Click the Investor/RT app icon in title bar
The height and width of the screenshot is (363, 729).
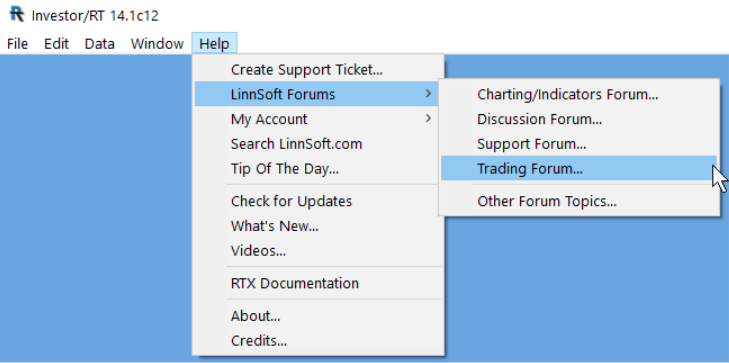(x=17, y=14)
